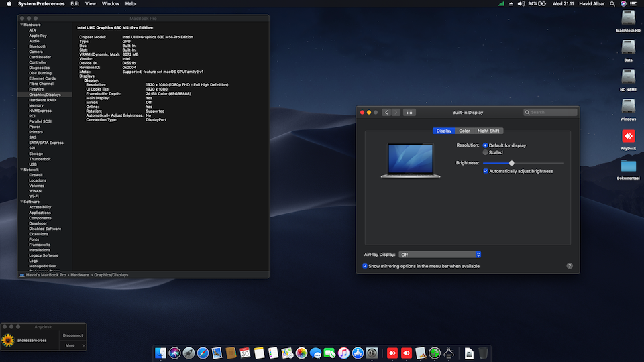Collapse Network section in MacBook Pro sidebar
644x362 pixels.
(x=21, y=170)
